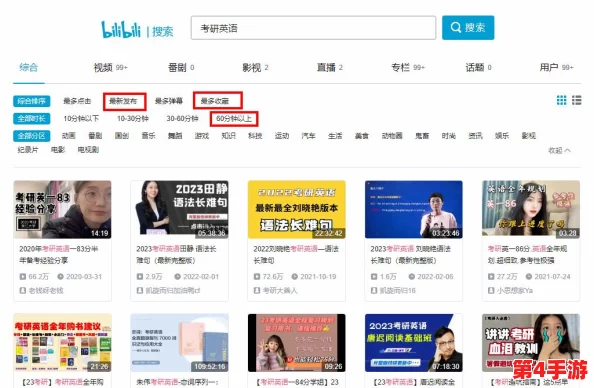
Task: Focus the search box containing 考研英语
Action: point(313,28)
